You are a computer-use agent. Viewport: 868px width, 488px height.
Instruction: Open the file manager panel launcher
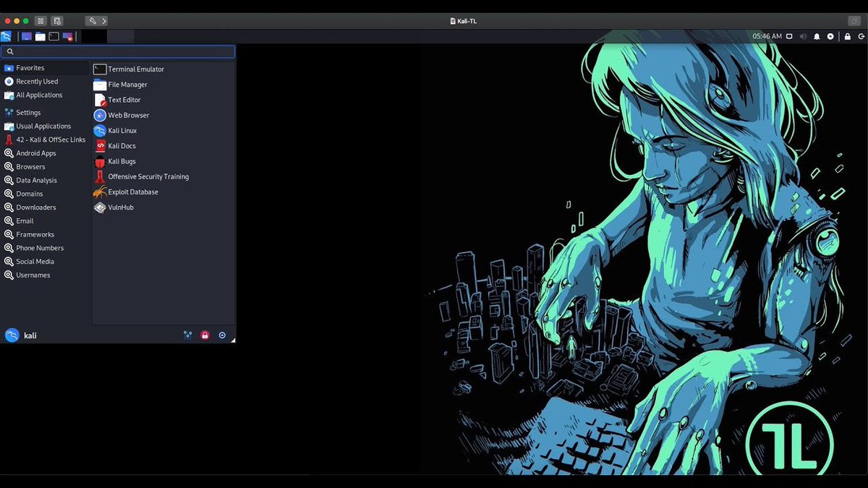pyautogui.click(x=41, y=36)
